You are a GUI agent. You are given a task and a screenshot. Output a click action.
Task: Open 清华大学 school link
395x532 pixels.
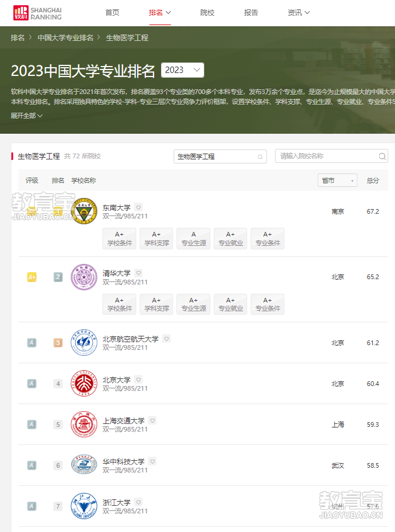click(x=116, y=273)
